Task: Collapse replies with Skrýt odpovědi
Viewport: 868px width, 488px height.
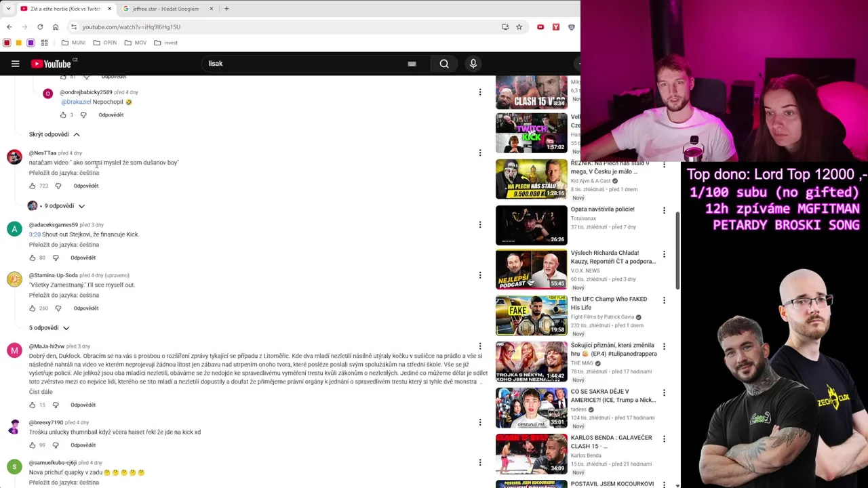Action: coord(54,134)
